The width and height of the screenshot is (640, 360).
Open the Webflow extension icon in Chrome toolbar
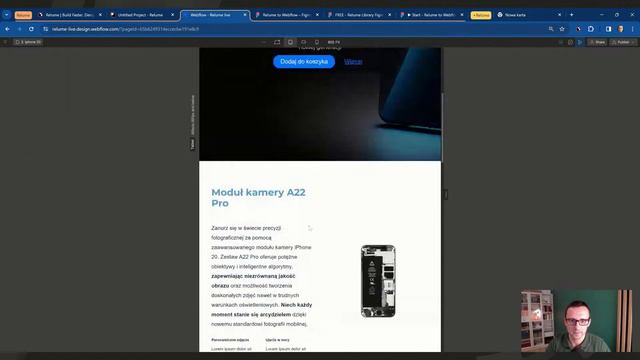coord(578,29)
